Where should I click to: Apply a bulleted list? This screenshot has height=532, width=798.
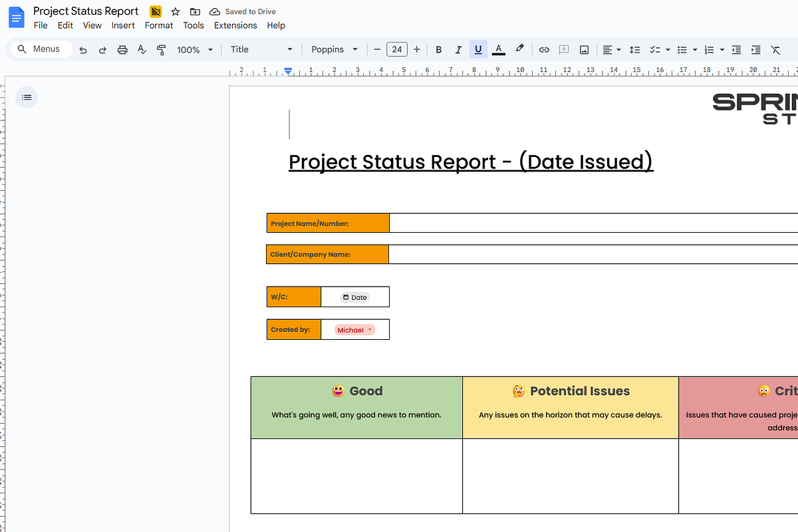pyautogui.click(x=682, y=50)
